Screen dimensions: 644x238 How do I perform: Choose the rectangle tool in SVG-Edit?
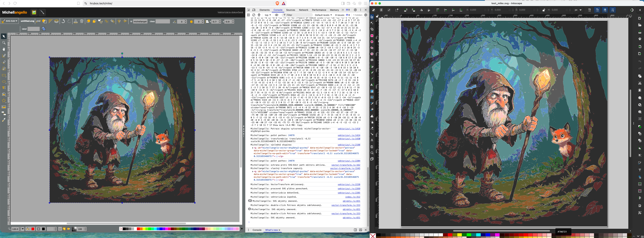4,75
